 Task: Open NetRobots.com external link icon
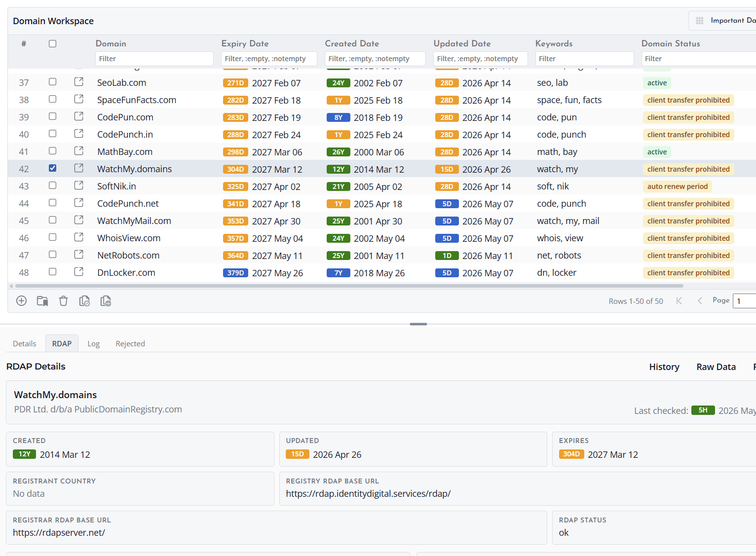[78, 255]
